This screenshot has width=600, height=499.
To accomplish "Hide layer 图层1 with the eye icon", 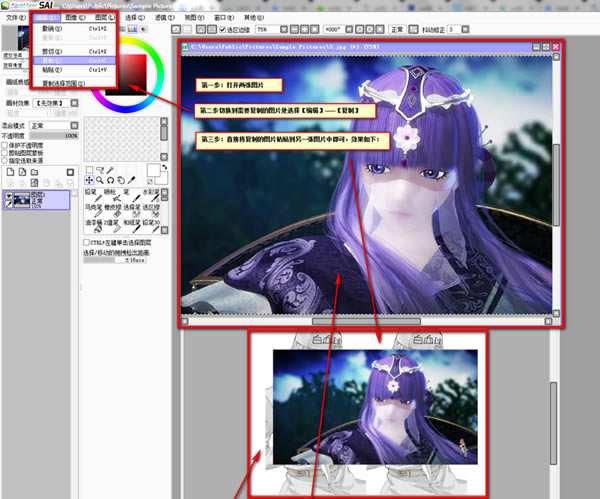I will [x=8, y=196].
